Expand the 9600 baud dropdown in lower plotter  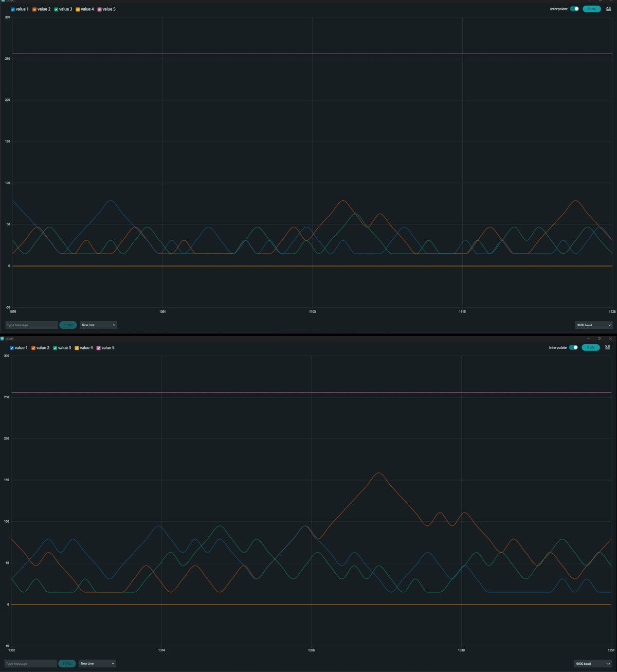coord(593,664)
